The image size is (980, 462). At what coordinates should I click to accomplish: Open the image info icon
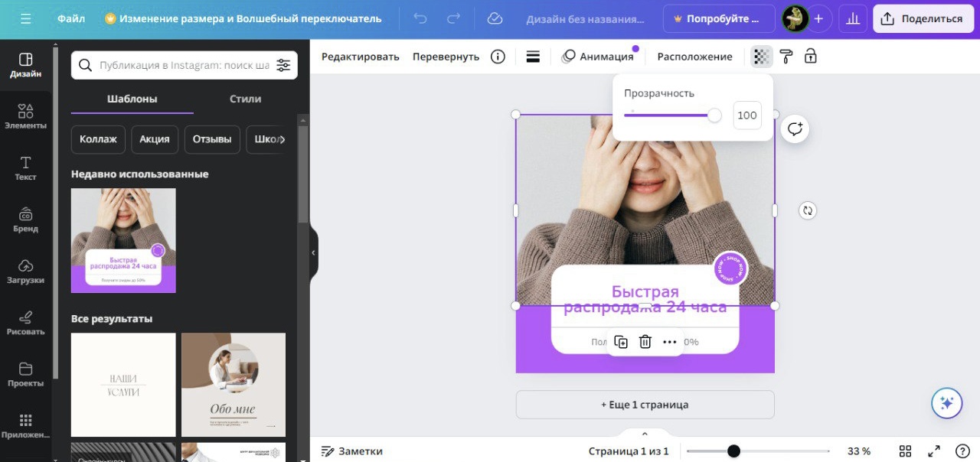coord(498,57)
